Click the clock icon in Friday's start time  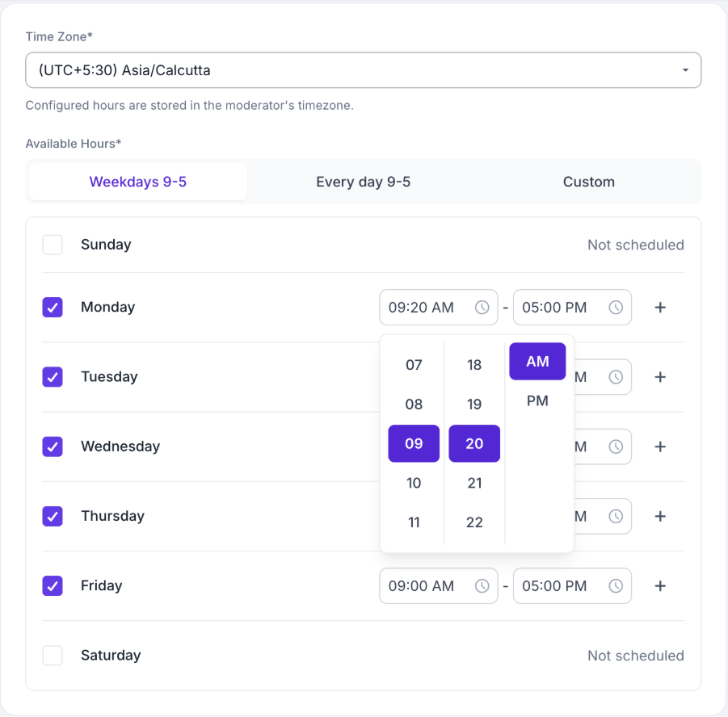(x=482, y=585)
